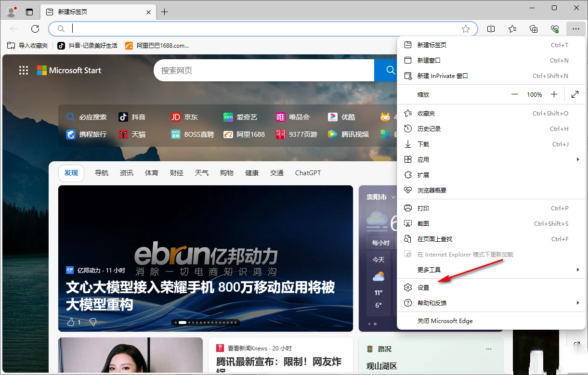Open the 文心大模型 headline article

[x=200, y=296]
